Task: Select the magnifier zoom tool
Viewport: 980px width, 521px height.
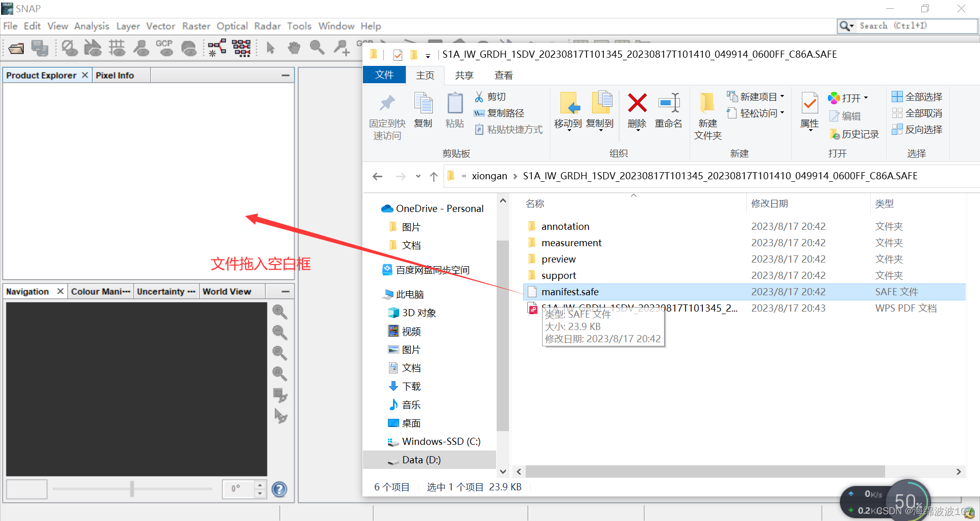Action: [317, 48]
